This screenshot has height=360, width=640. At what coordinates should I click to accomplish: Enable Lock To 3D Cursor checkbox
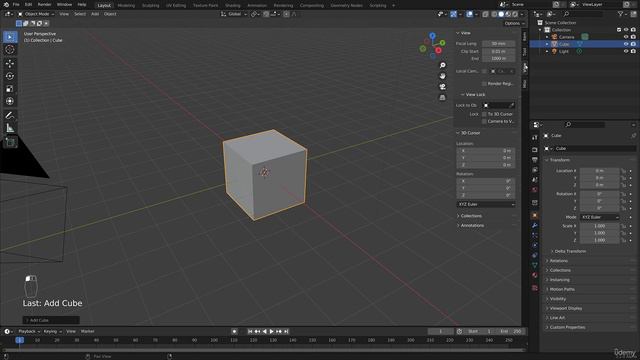pyautogui.click(x=484, y=114)
